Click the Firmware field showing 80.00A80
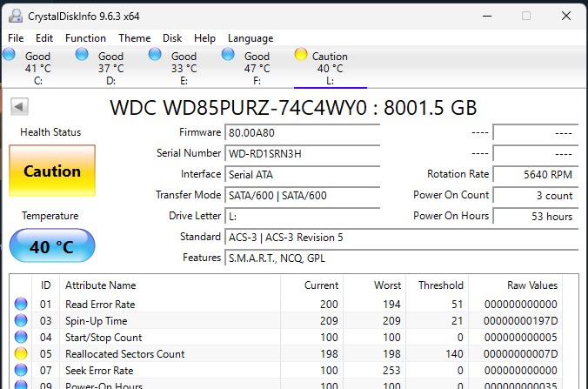The width and height of the screenshot is (588, 389). tap(302, 133)
